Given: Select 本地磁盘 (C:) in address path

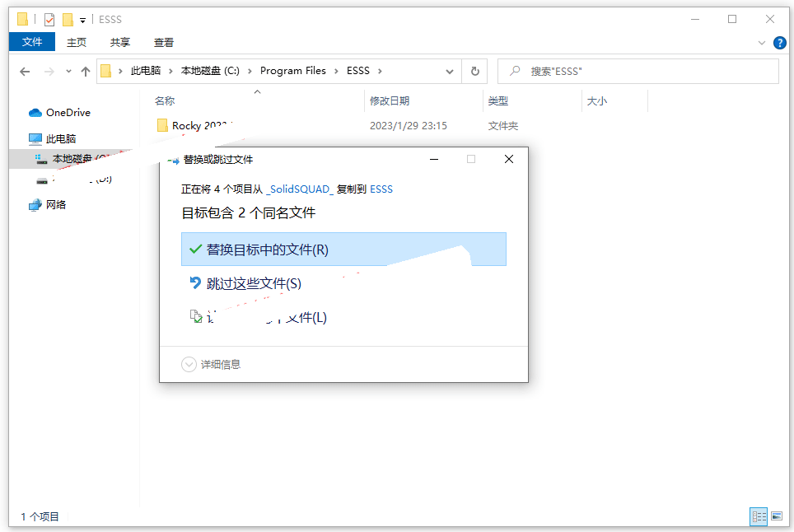Looking at the screenshot, I should click(210, 71).
